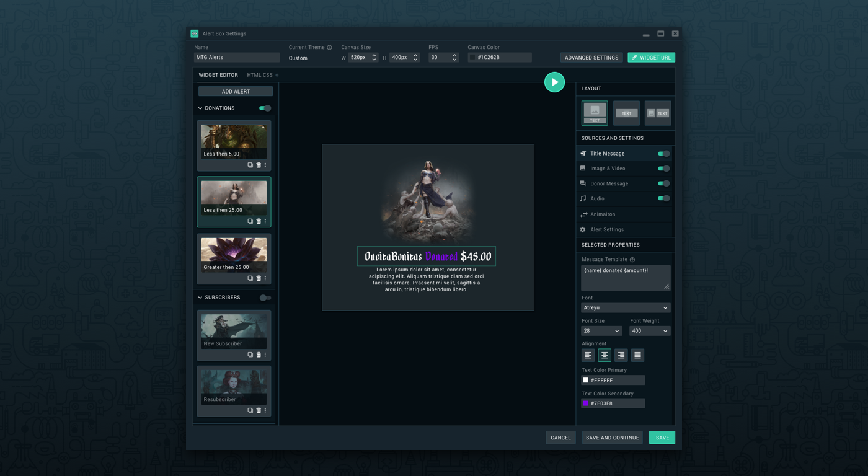Select image-above-text layout

(x=595, y=113)
